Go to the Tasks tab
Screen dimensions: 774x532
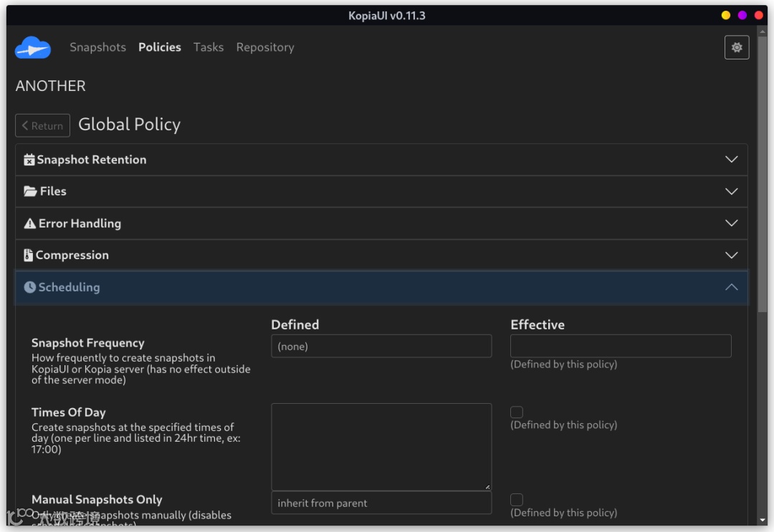(x=209, y=47)
